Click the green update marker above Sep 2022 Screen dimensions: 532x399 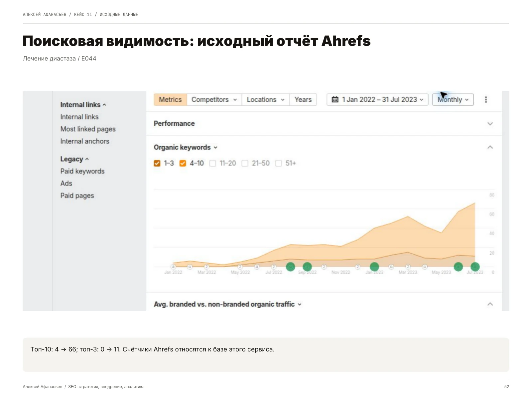tap(307, 267)
